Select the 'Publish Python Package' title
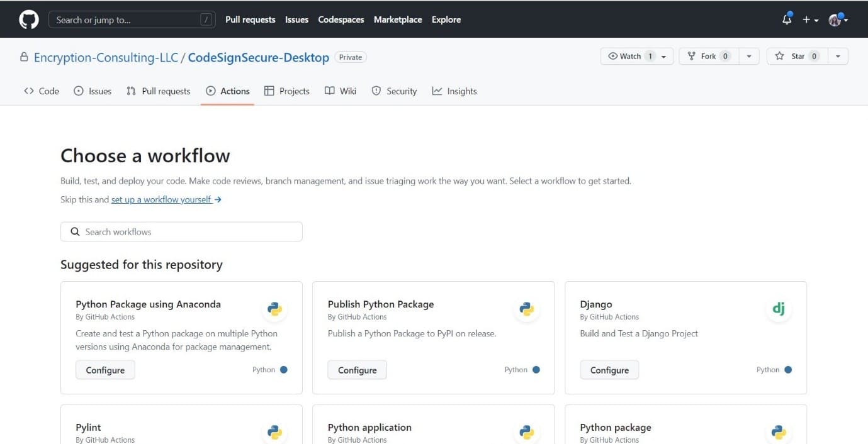868x444 pixels. click(381, 304)
